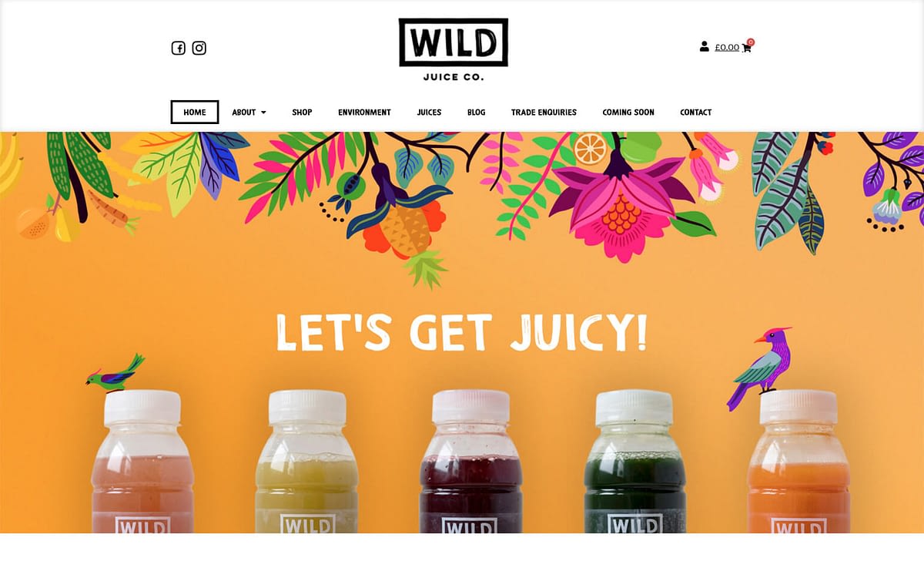Click the Let's Get Juicy banner heading
Image resolution: width=924 pixels, height=578 pixels.
click(461, 333)
